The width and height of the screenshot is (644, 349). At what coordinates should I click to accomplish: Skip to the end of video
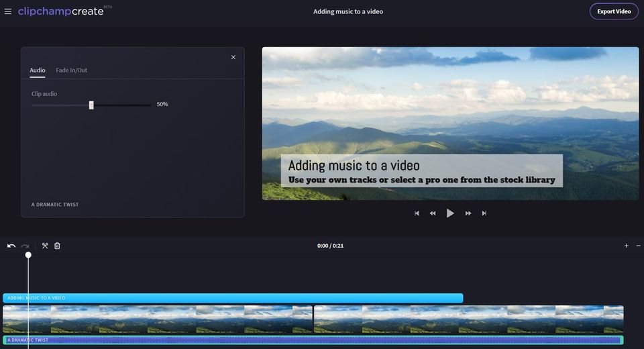coord(484,213)
